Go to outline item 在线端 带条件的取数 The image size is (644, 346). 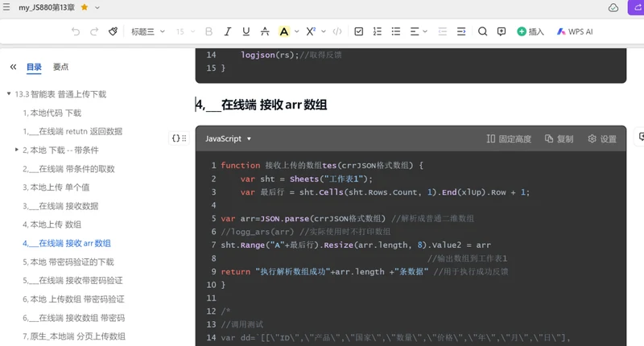coord(68,169)
